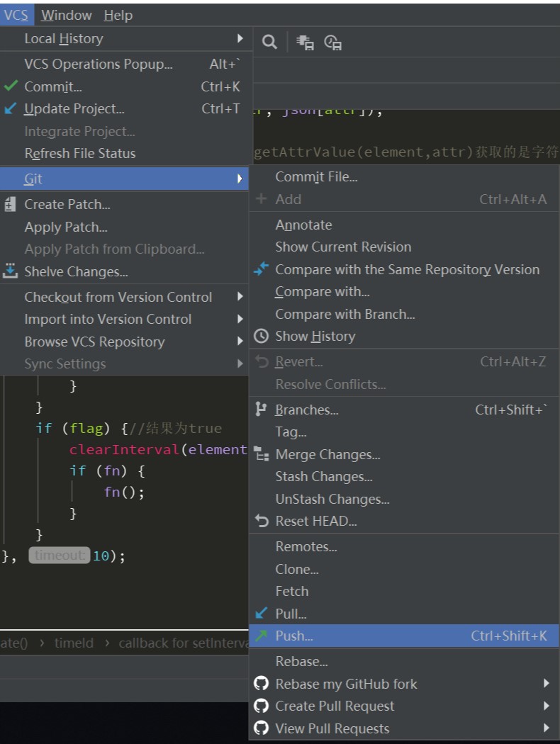This screenshot has width=560, height=744.
Task: Click the Create Patch file icon
Action: click(x=10, y=205)
